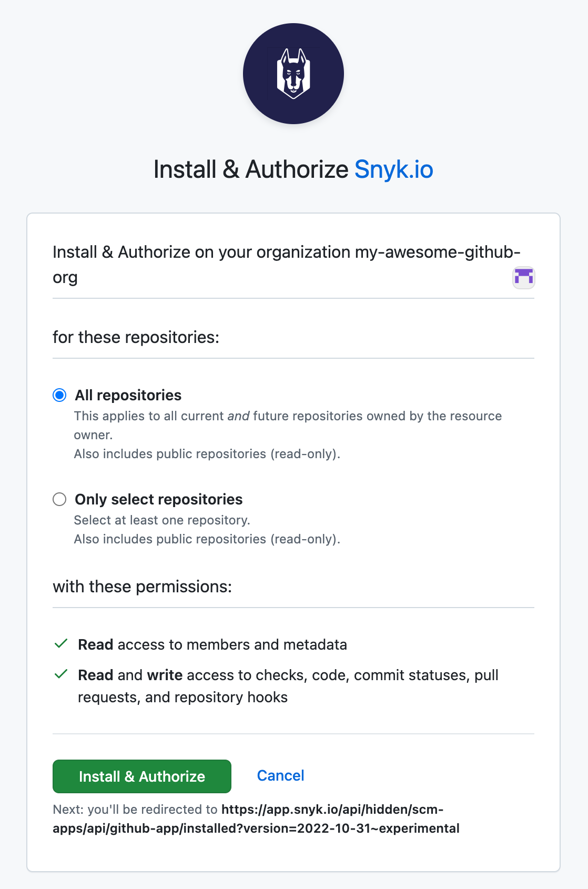Click the organization name my-awesome-github-org

[436, 251]
